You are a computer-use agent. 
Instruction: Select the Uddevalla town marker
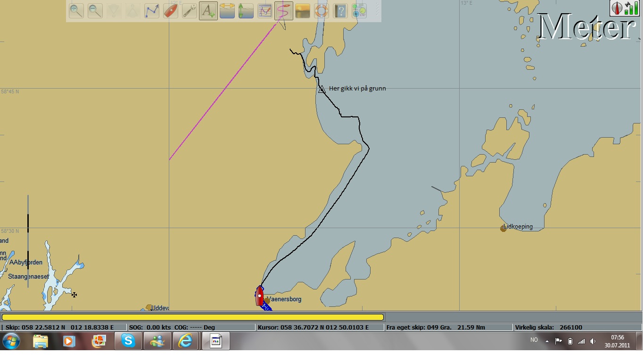click(x=149, y=307)
